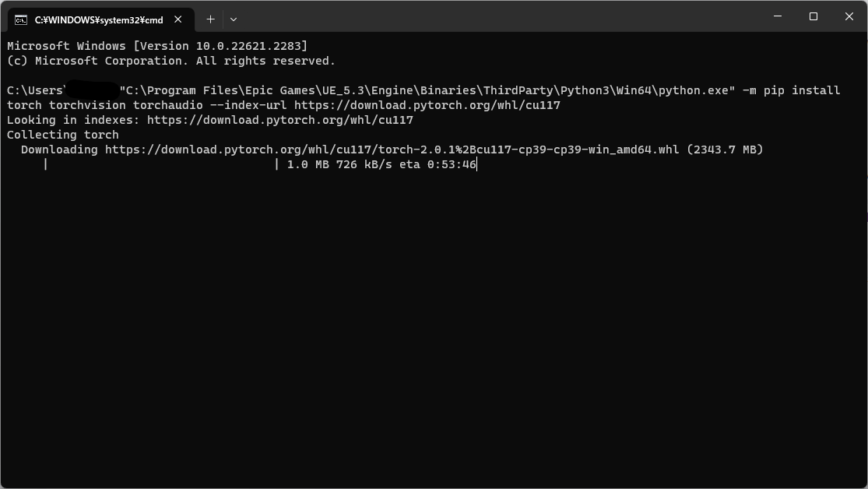This screenshot has width=868, height=489.
Task: Minimize the terminal window
Action: [776, 16]
